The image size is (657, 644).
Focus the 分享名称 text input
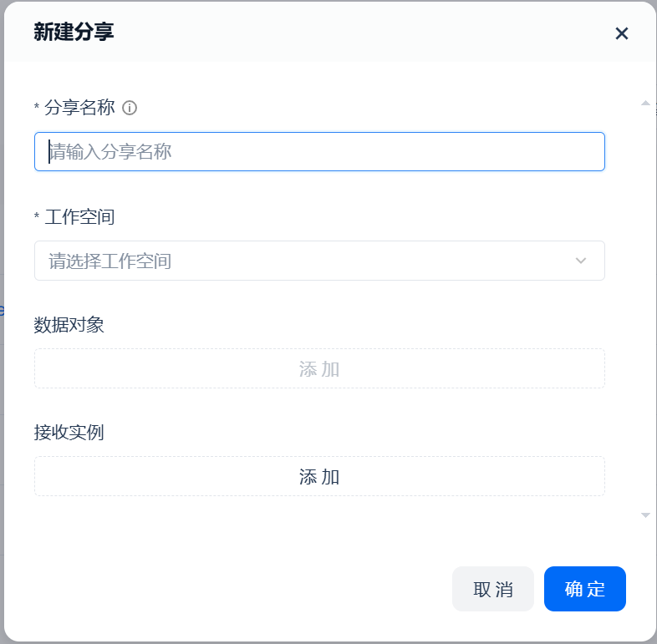[x=319, y=152]
